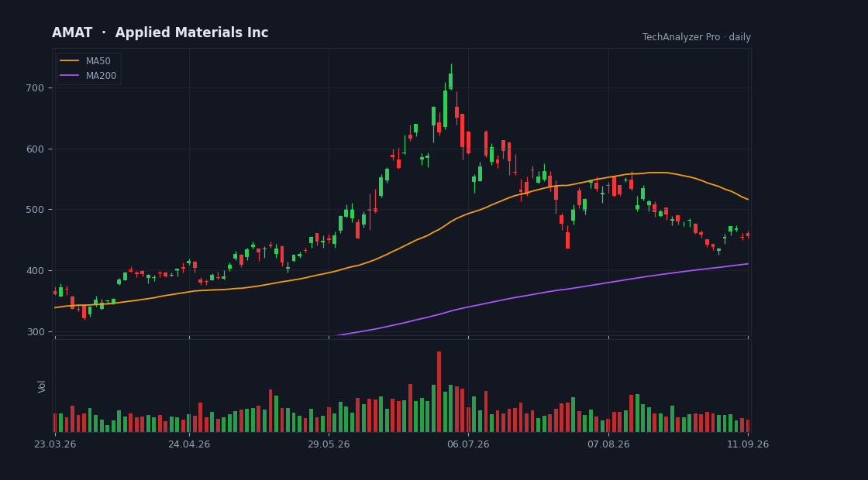Click the tallest red volume bar
The image size is (868, 480).
click(x=439, y=392)
